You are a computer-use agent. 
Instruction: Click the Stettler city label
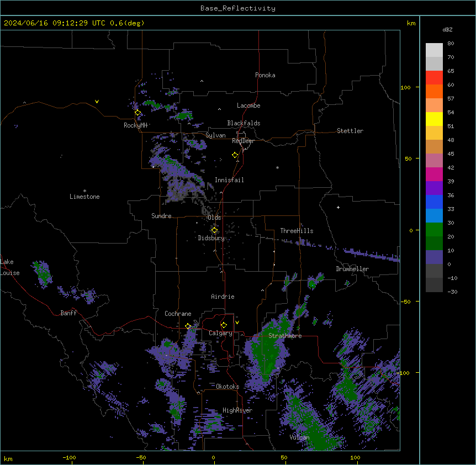tap(350, 131)
